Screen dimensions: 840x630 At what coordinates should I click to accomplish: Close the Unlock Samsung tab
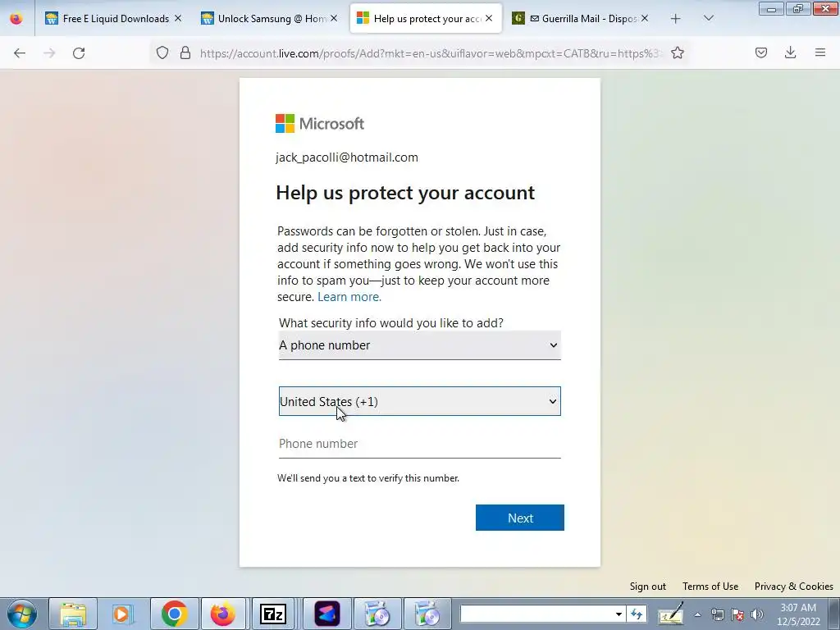[334, 18]
